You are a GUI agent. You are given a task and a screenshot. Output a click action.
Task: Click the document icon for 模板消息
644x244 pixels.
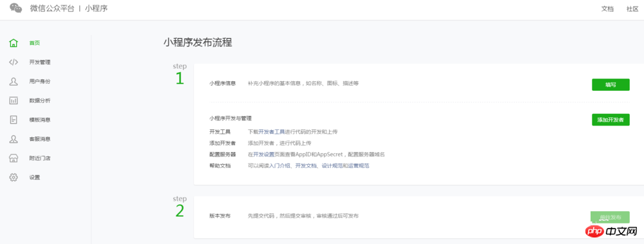click(14, 120)
